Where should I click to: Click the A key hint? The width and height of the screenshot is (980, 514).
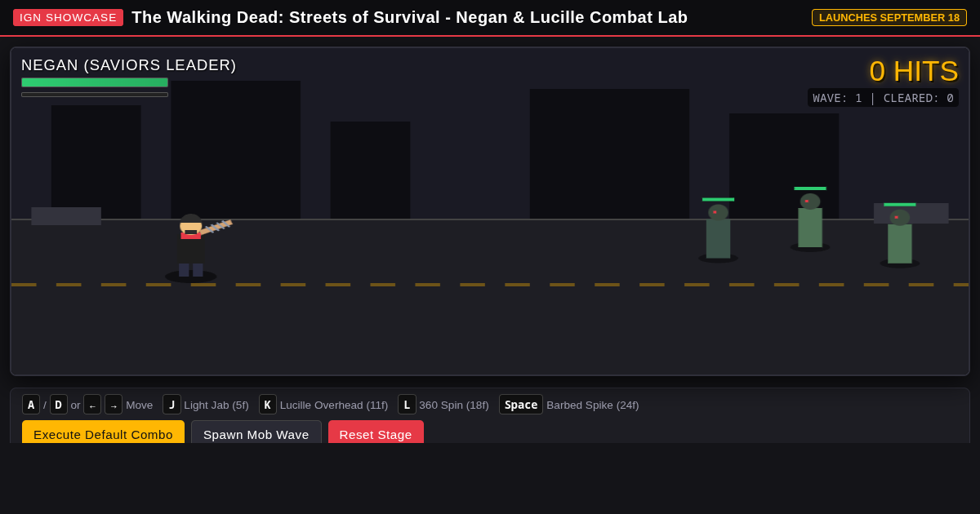(x=31, y=405)
